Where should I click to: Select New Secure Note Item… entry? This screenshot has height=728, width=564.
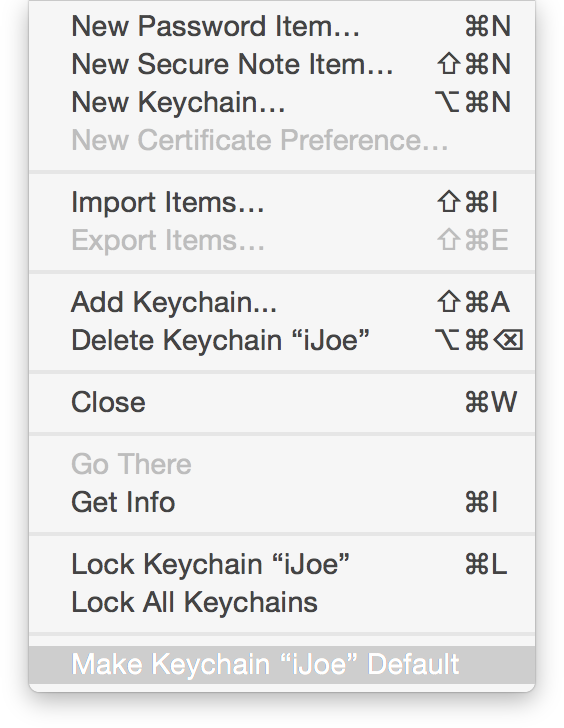click(x=282, y=64)
